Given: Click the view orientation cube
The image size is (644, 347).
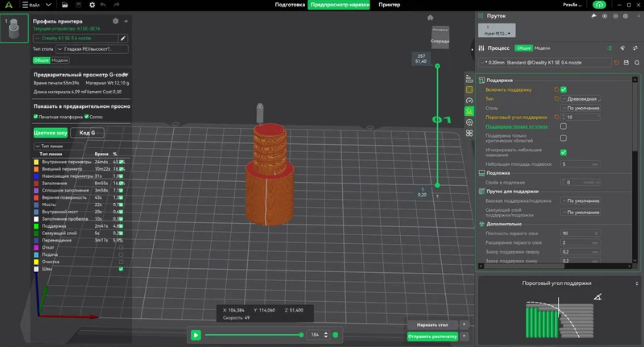Looking at the screenshot, I should point(440,37).
